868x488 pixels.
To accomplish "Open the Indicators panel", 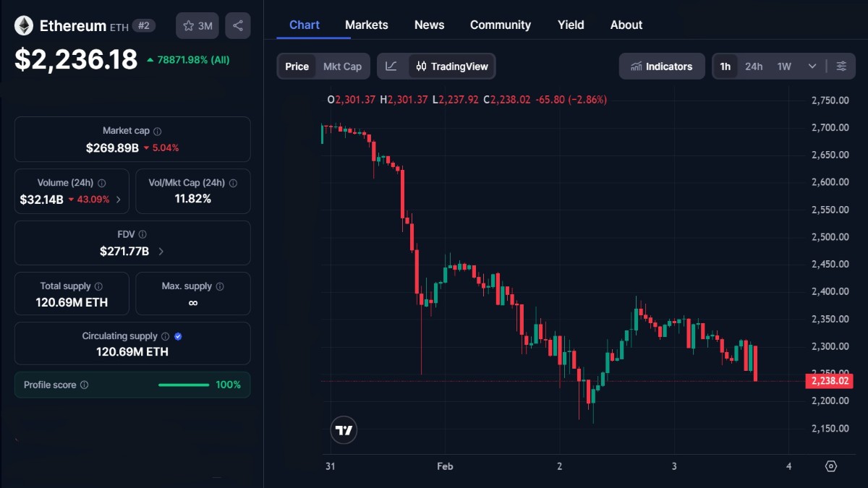I will pos(661,66).
